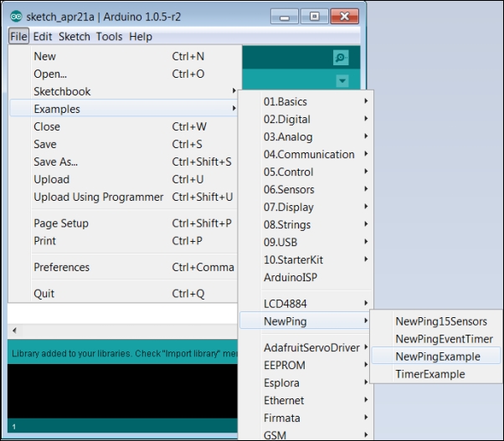This screenshot has width=504, height=441.
Task: Select the ArduinoISP example
Action: point(306,277)
